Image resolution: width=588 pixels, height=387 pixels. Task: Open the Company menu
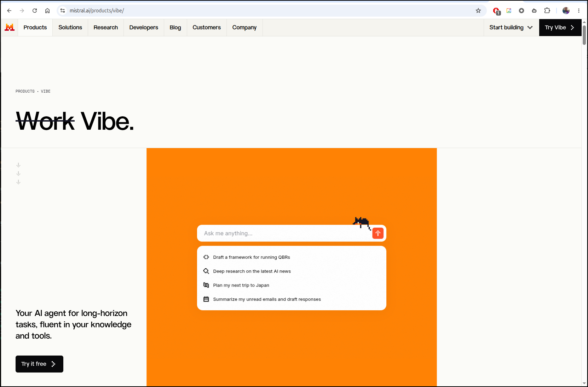click(244, 28)
